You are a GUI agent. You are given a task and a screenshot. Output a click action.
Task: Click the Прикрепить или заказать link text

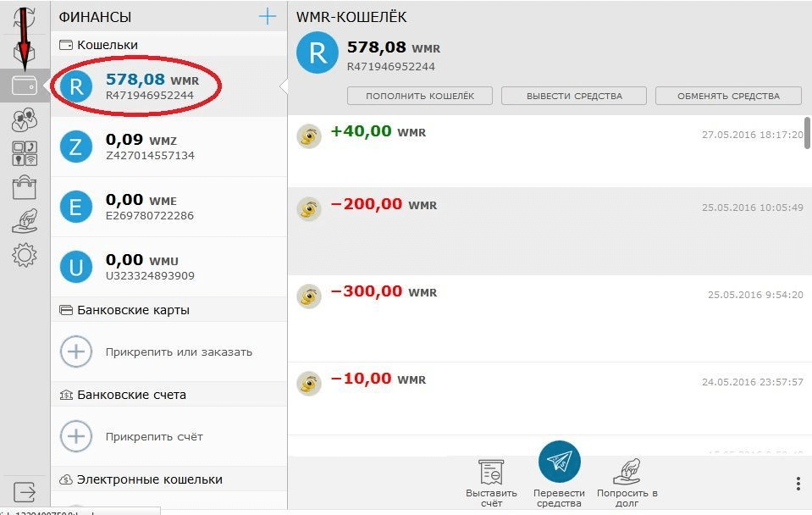coord(179,352)
